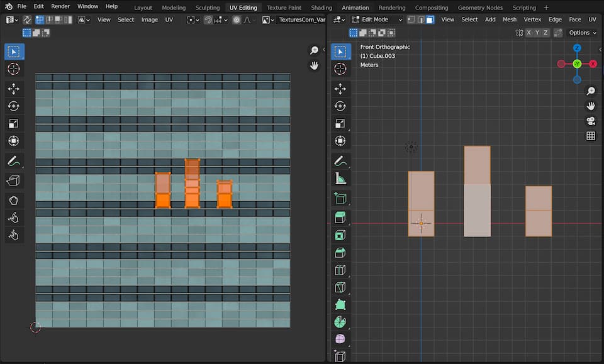Open the Mesh menu in viewport header

(x=509, y=19)
